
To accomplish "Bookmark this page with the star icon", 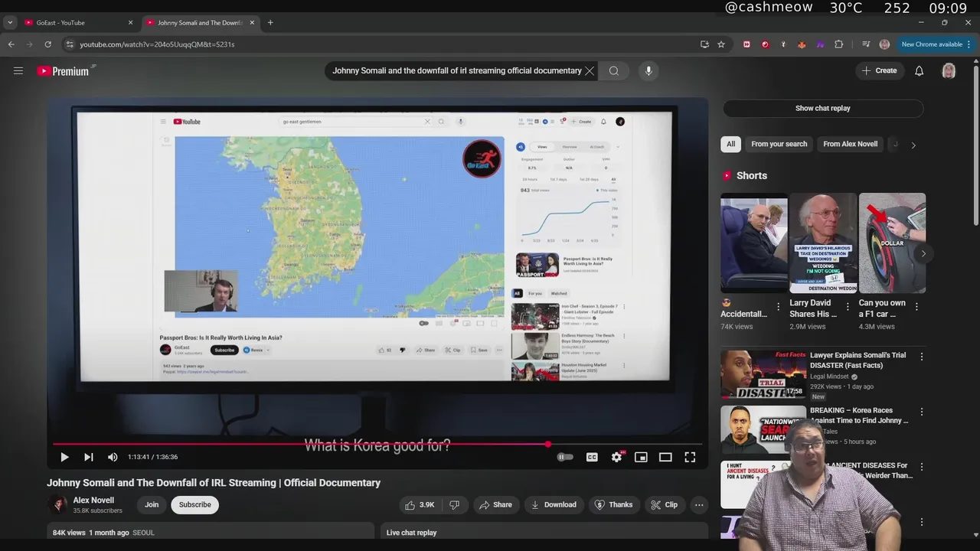I will pyautogui.click(x=721, y=44).
